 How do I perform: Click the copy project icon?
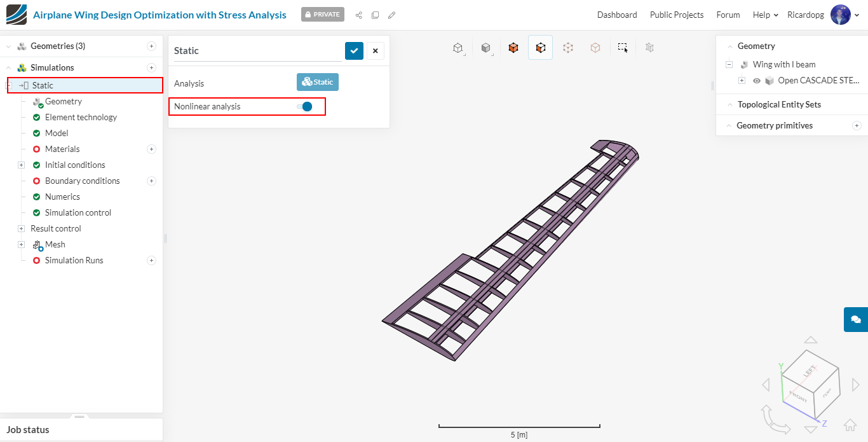tap(375, 15)
